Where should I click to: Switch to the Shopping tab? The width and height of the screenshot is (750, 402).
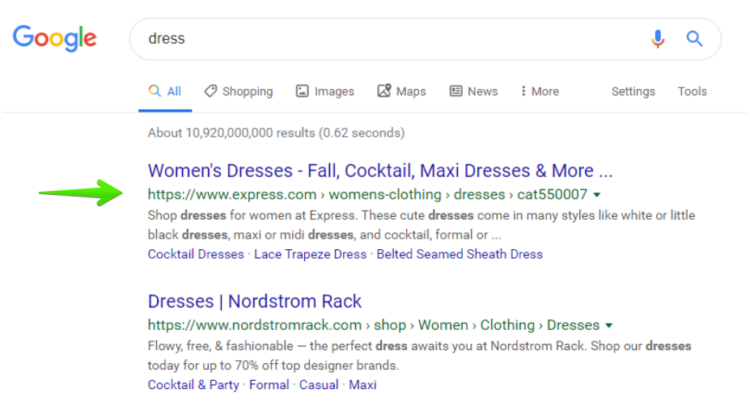pos(238,91)
